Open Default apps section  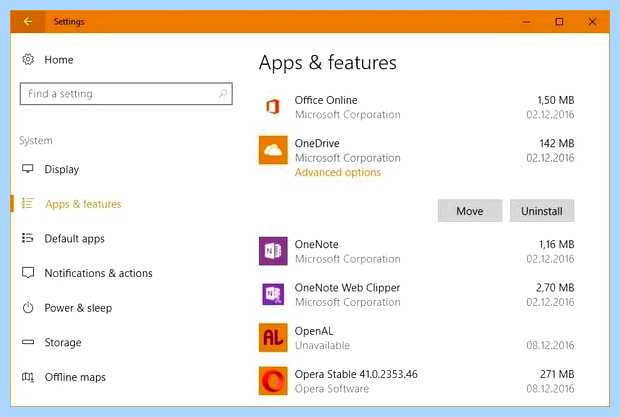[74, 239]
